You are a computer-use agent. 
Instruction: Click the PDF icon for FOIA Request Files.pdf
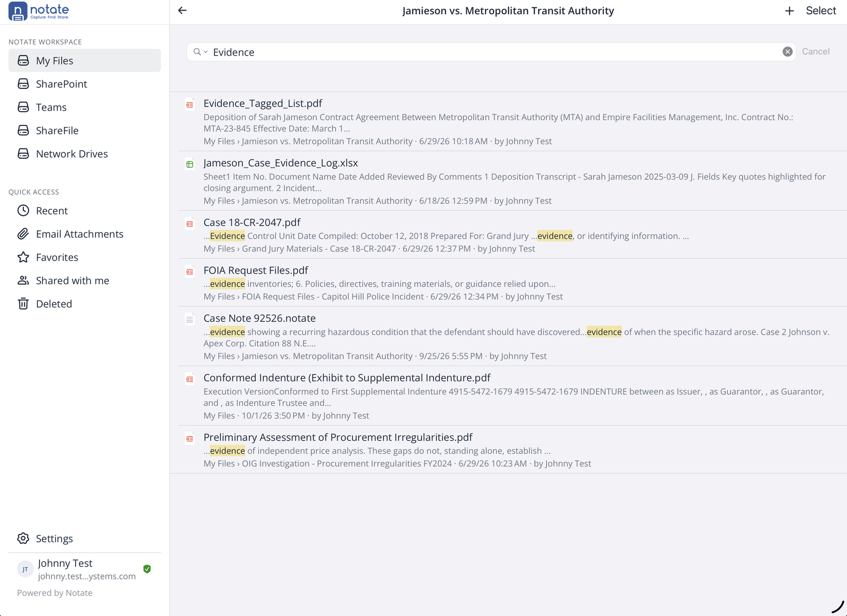click(x=190, y=271)
